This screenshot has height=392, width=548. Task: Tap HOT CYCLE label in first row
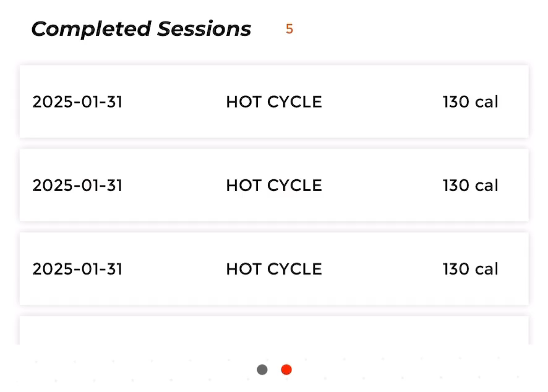coord(274,102)
